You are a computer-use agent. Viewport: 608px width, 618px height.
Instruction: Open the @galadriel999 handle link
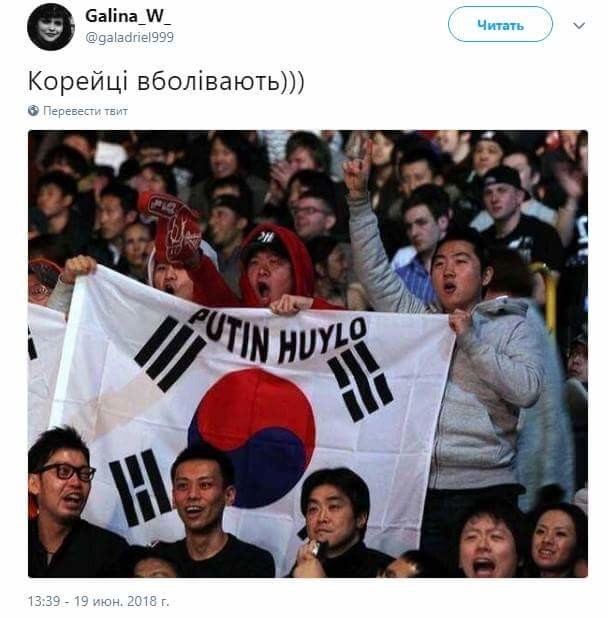[130, 38]
